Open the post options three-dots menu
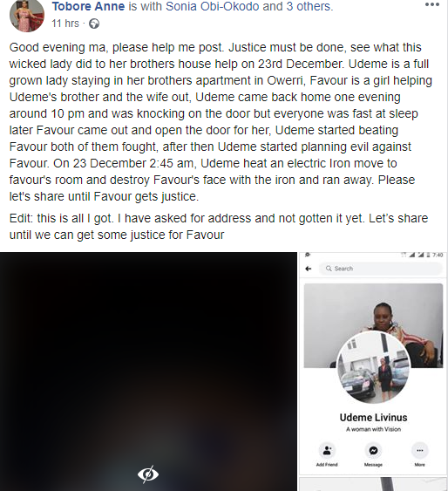 [432, 4]
